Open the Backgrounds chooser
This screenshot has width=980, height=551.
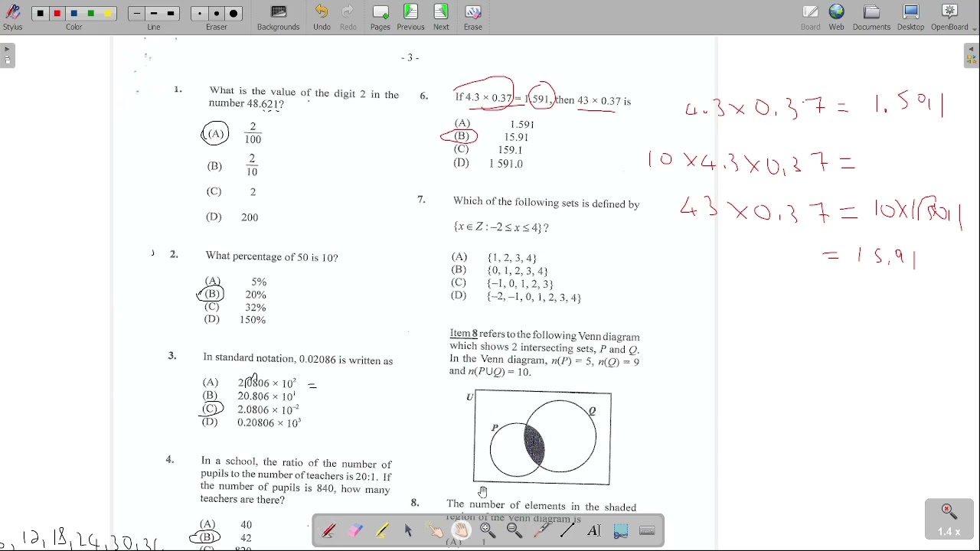(279, 17)
